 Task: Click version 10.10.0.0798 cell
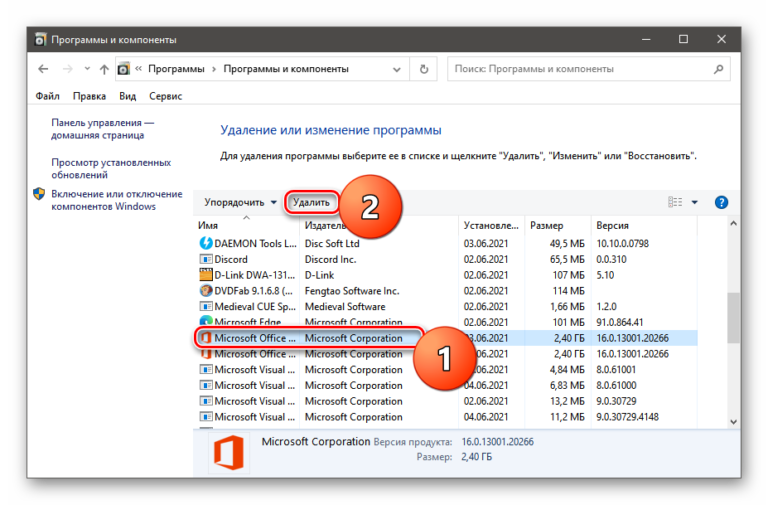pos(622,243)
